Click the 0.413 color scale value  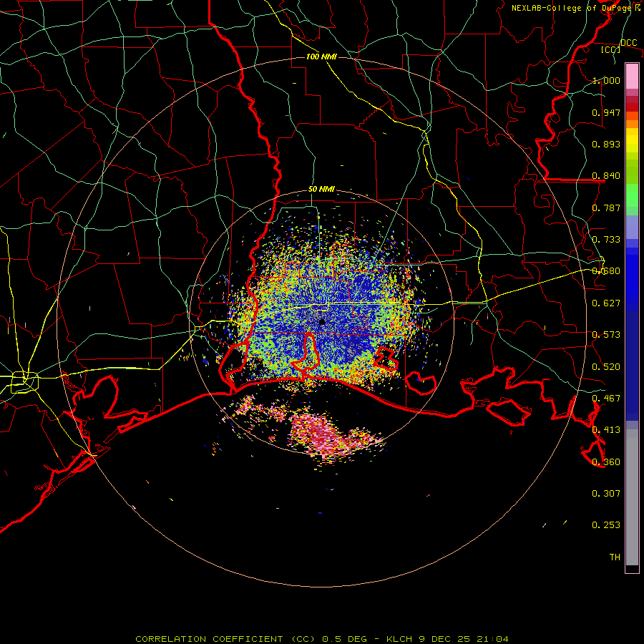(606, 430)
